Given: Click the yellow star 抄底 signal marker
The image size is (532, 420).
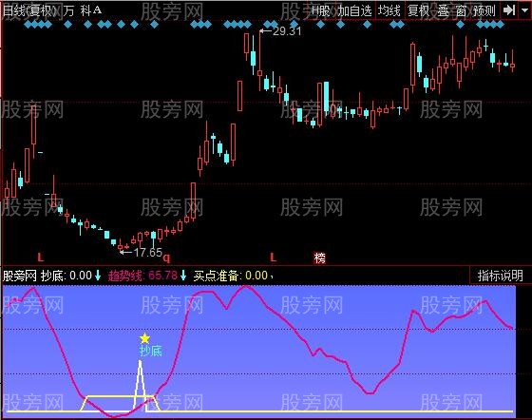Looking at the screenshot, I should 144,338.
